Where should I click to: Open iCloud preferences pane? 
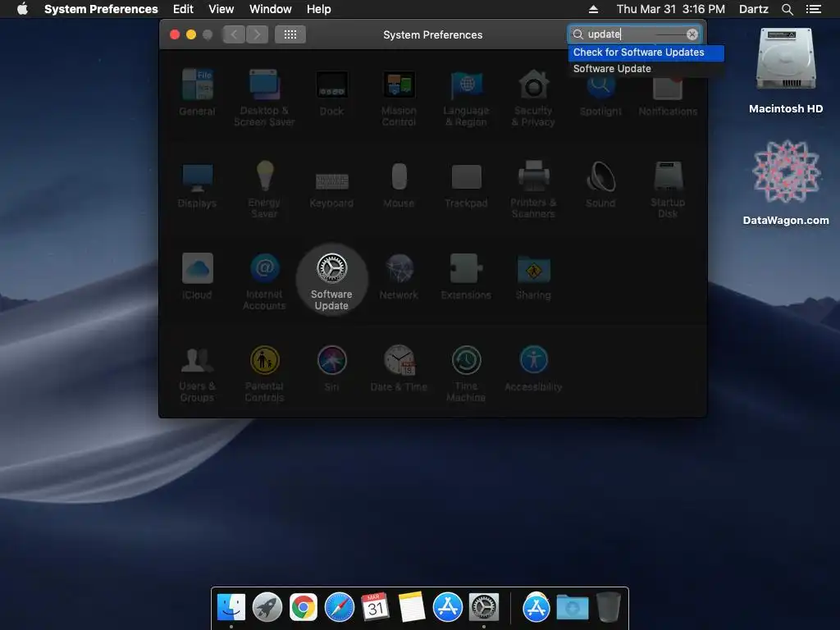tap(197, 276)
